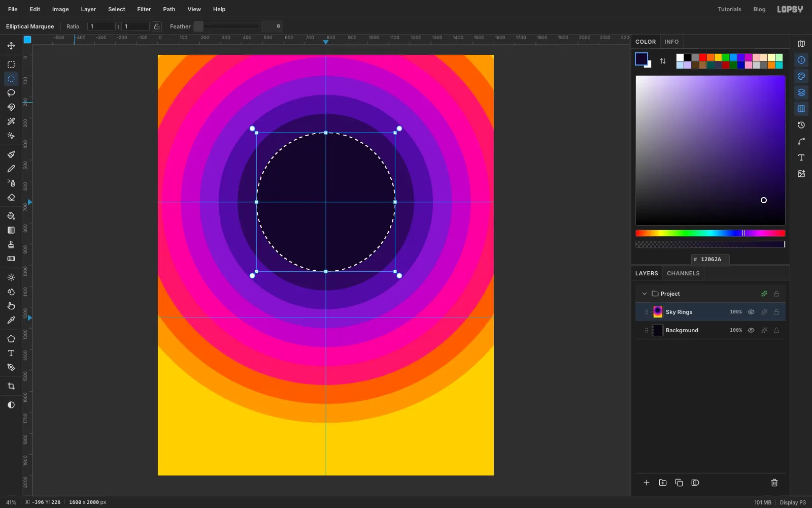Open the Filter menu
812x508 pixels.
[144, 9]
